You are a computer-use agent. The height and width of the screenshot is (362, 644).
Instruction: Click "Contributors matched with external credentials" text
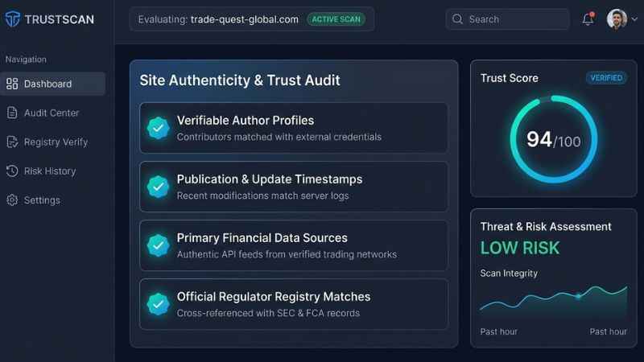click(279, 137)
